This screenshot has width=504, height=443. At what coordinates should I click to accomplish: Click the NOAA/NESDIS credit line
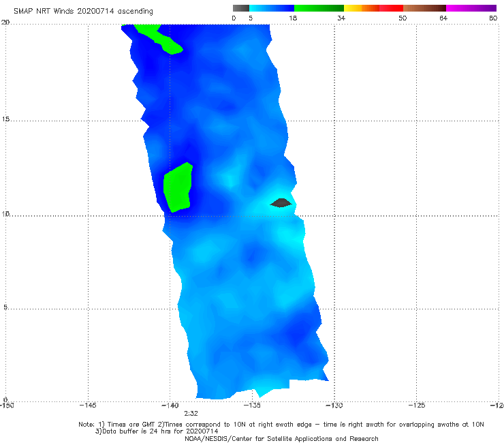tap(281, 438)
